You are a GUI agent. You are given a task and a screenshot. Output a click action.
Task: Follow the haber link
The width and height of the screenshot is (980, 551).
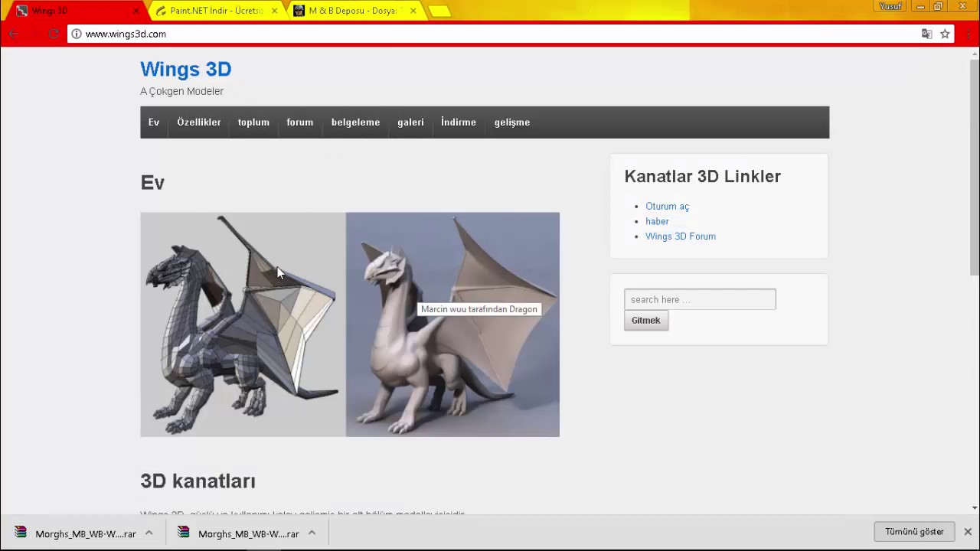point(657,221)
